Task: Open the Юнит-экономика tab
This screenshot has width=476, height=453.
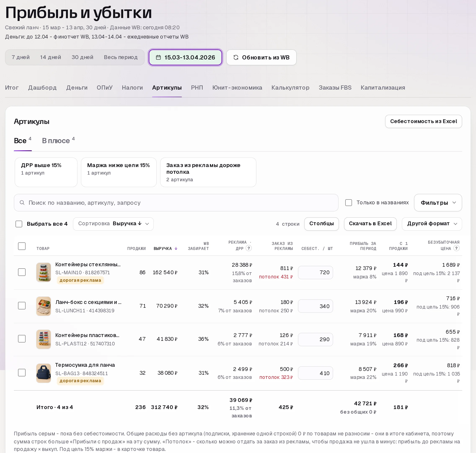Action: point(237,88)
